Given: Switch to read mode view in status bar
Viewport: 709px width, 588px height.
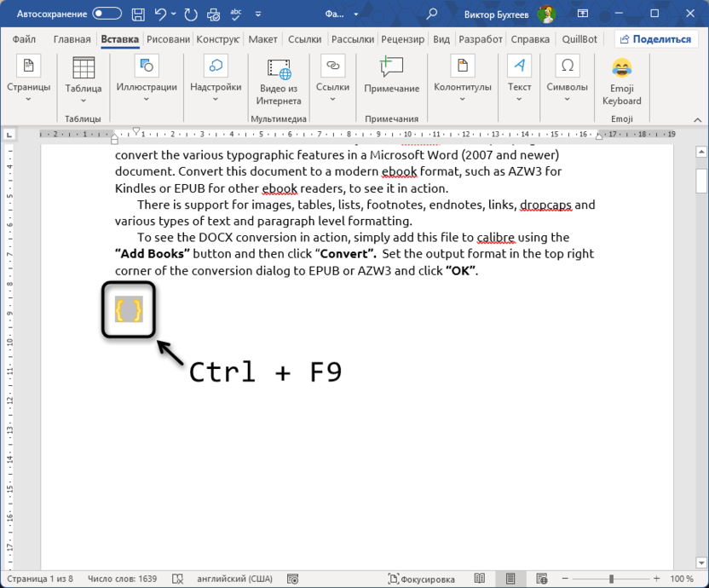Looking at the screenshot, I should (480, 579).
